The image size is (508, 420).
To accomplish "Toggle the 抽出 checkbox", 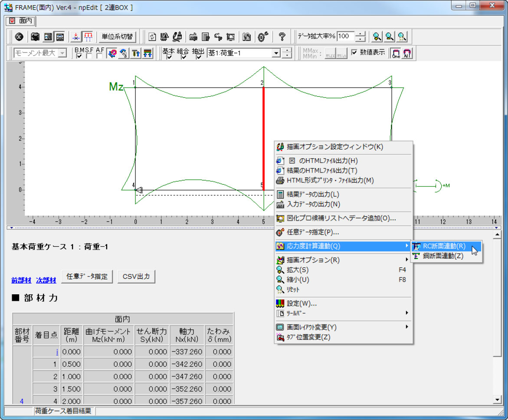I will point(199,57).
